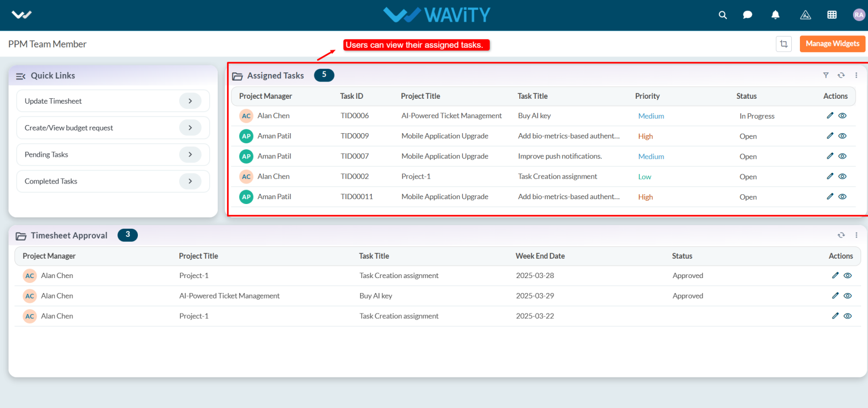Open the notifications bell

[775, 15]
